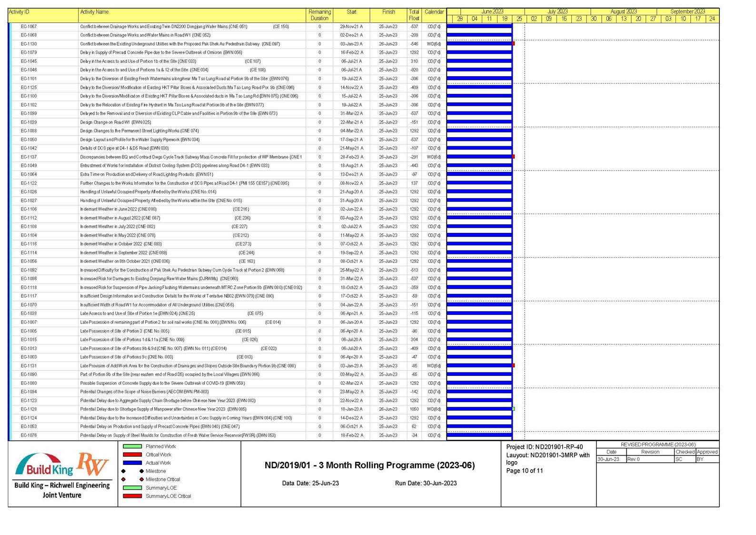Click 'Data Date: 25-Jun-23' text
Viewport: 756px width, 535px height.
pyautogui.click(x=310, y=483)
